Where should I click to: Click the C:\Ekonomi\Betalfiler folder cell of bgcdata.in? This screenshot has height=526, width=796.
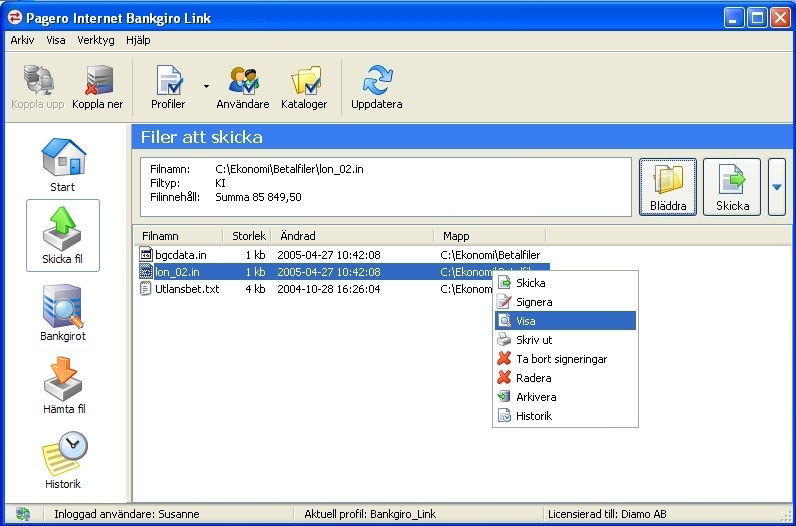tap(490, 255)
